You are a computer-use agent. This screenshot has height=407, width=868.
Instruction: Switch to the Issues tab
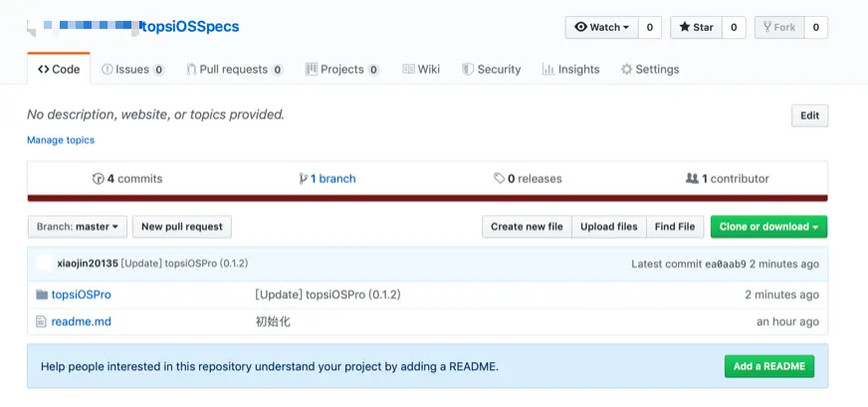131,70
